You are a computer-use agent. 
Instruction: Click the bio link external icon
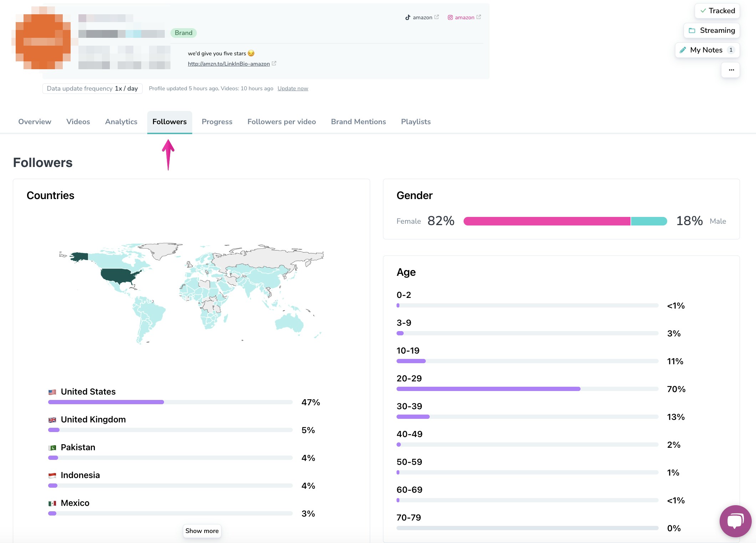pyautogui.click(x=274, y=64)
